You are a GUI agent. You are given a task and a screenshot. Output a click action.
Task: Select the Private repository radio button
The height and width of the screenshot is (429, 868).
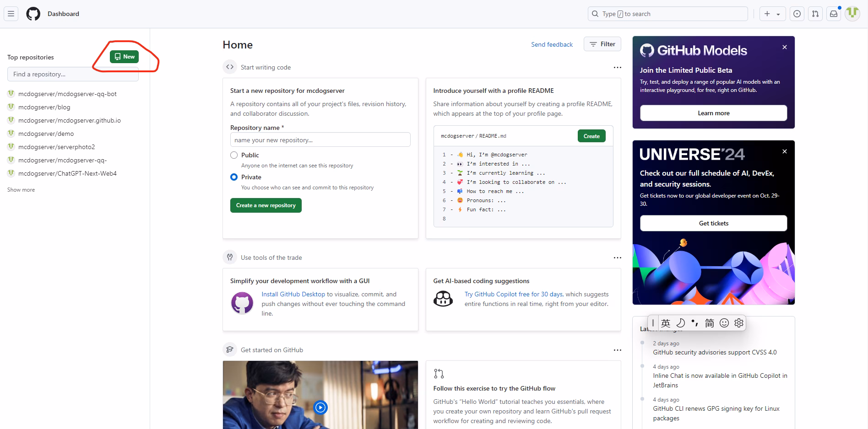click(x=234, y=177)
